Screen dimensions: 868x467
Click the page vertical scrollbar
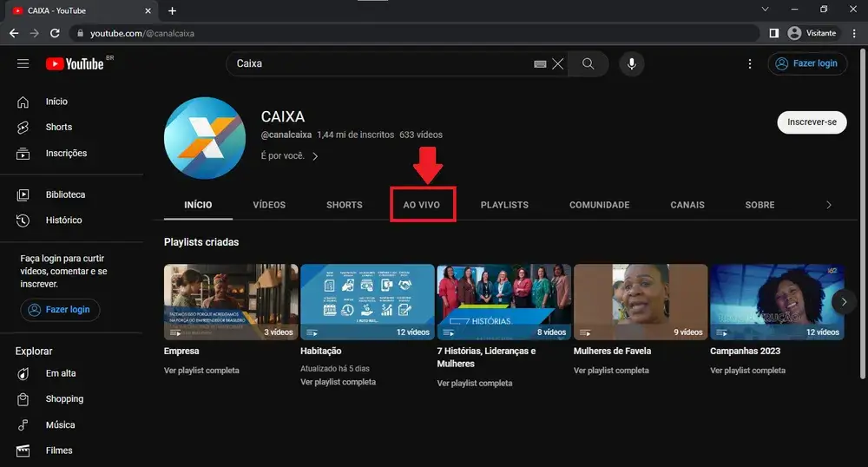863,214
